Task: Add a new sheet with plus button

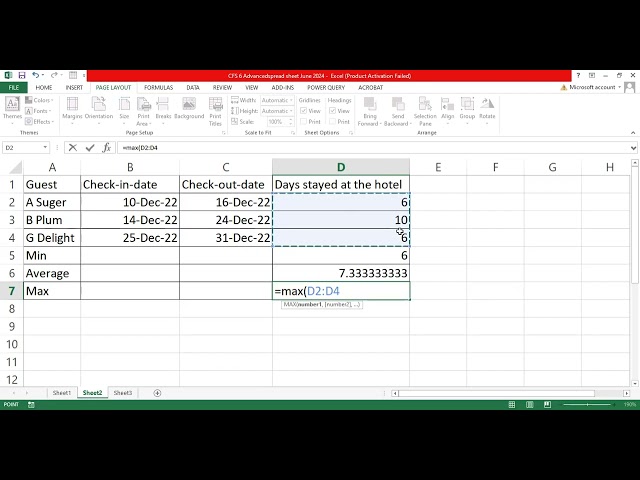Action: point(157,393)
